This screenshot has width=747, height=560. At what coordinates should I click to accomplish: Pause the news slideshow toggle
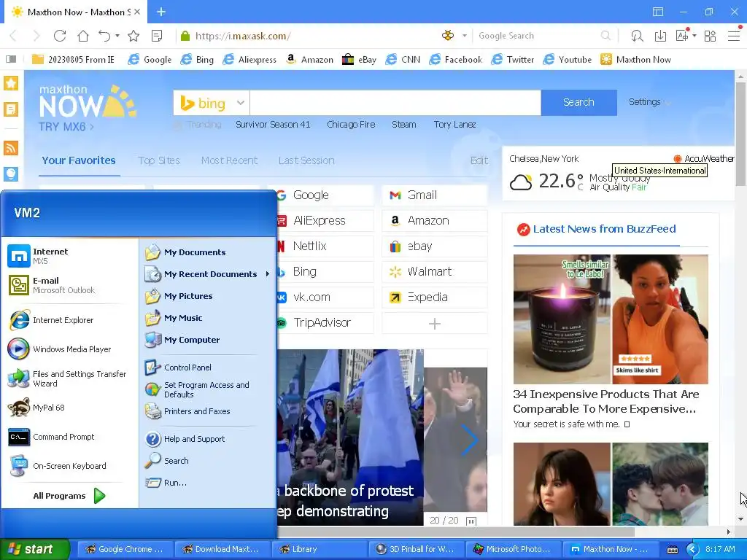[x=471, y=521]
